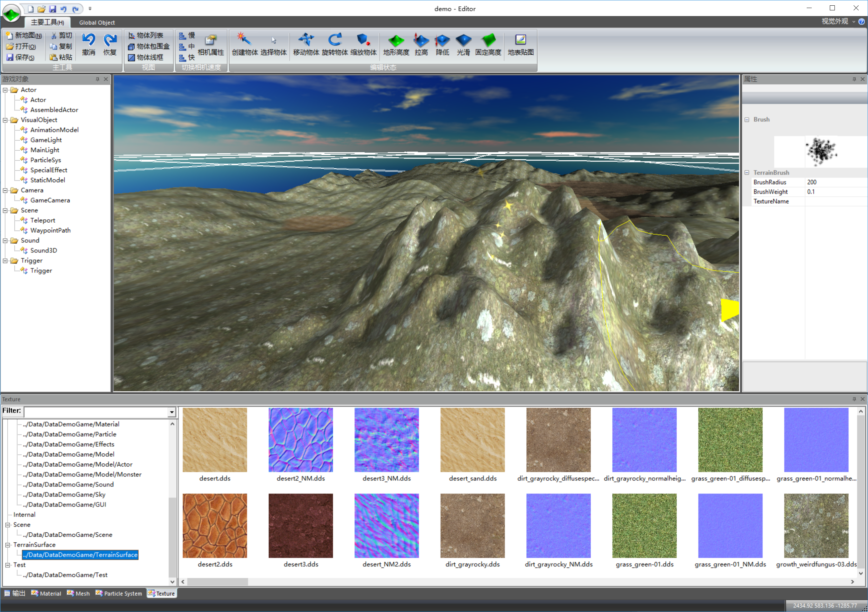Choose the 降低 lower terrain tool
The image size is (868, 612).
pos(442,45)
